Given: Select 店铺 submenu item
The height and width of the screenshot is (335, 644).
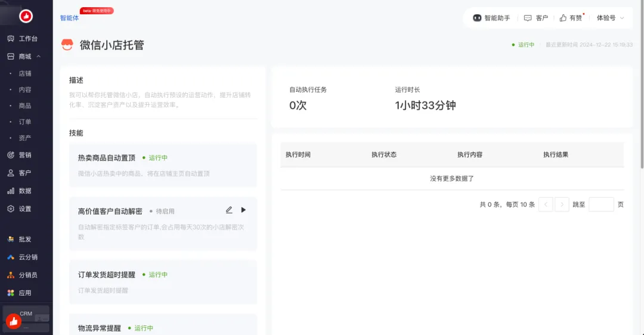Looking at the screenshot, I should tap(25, 73).
